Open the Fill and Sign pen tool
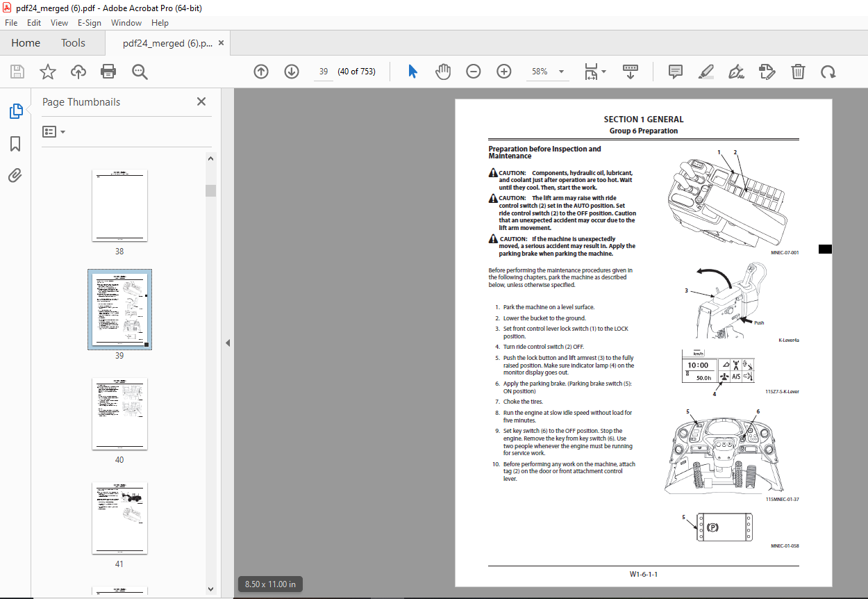868x599 pixels. (736, 72)
